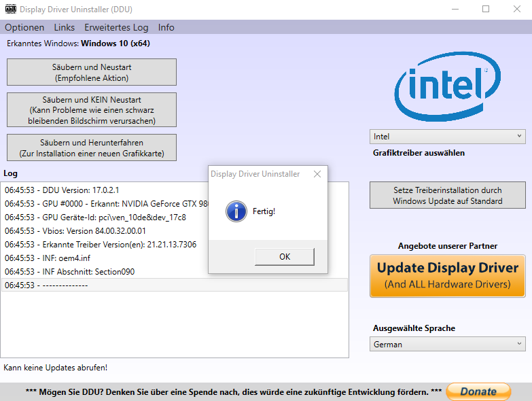Viewport: 532px width, 401px height.
Task: Open the German language dropdown
Action: click(448, 344)
